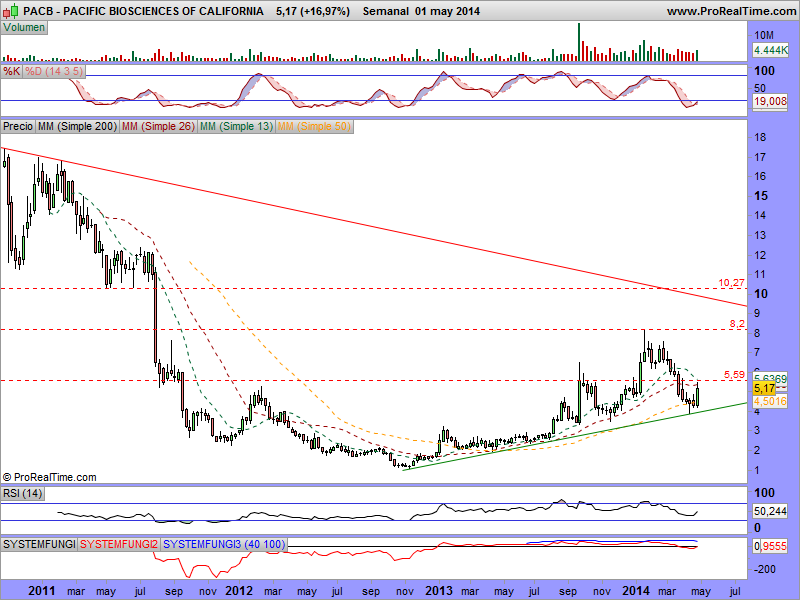This screenshot has width=800, height=600.
Task: Click the yellow 5,17 current price tag
Action: click(764, 389)
